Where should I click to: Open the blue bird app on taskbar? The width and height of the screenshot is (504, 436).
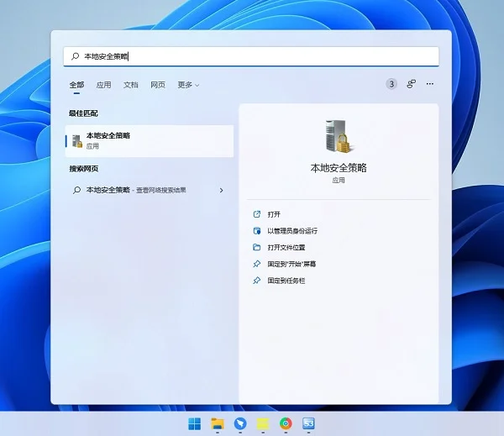pos(240,423)
